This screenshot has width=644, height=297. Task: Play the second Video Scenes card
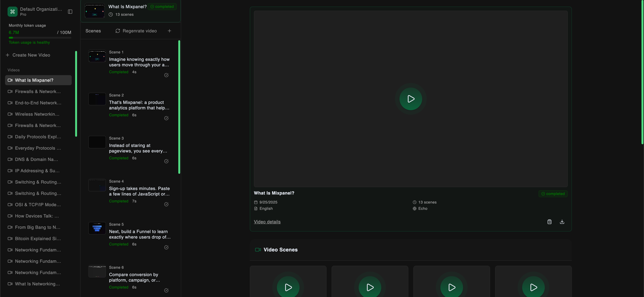370,287
